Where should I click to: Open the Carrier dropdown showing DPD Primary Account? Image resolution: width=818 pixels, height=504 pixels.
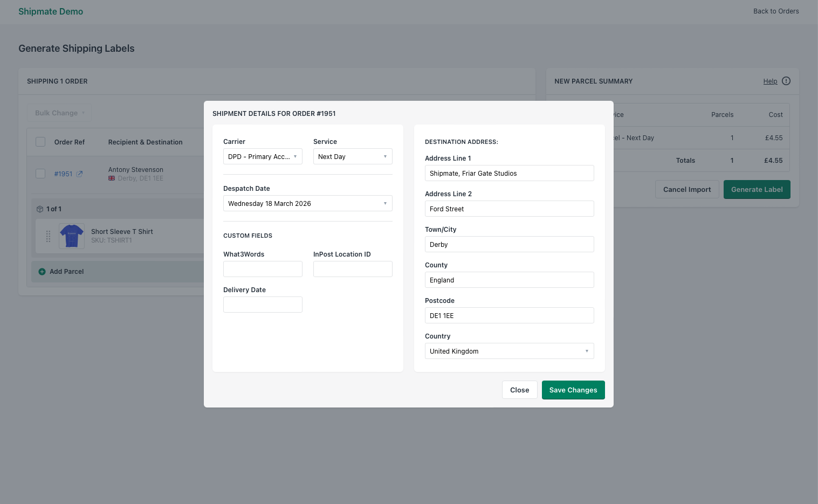[263, 156]
